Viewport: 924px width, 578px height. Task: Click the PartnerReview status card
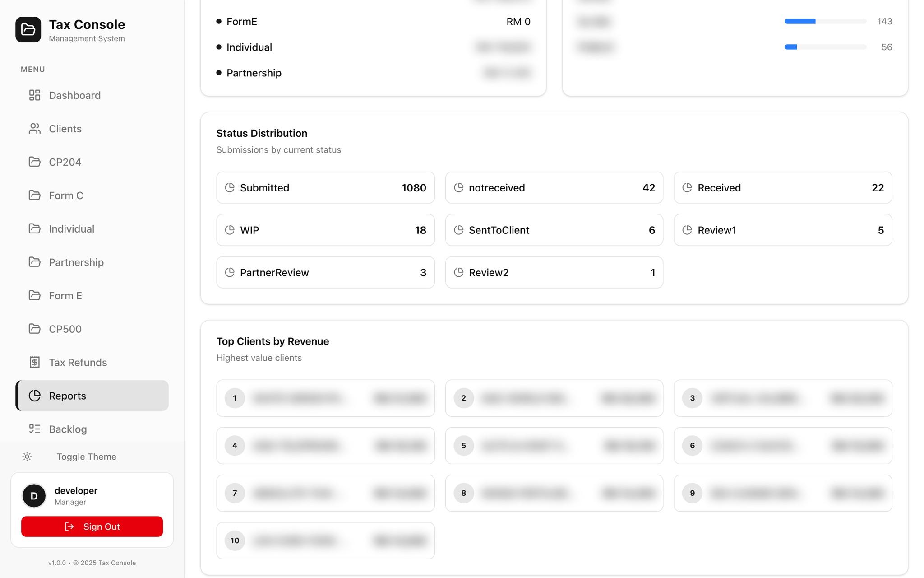tap(325, 272)
